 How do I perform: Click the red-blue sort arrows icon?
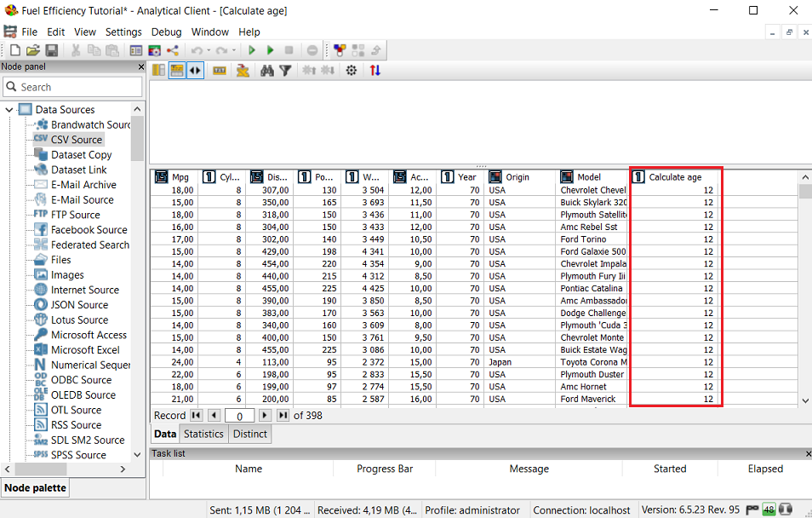pos(375,71)
